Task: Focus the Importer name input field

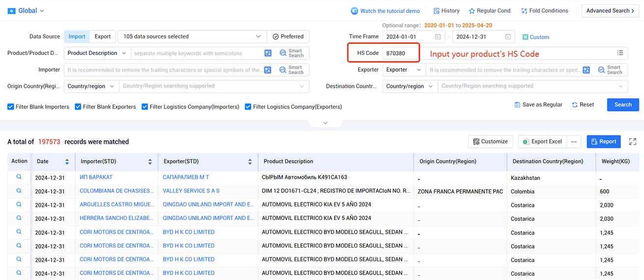Action: pos(164,70)
